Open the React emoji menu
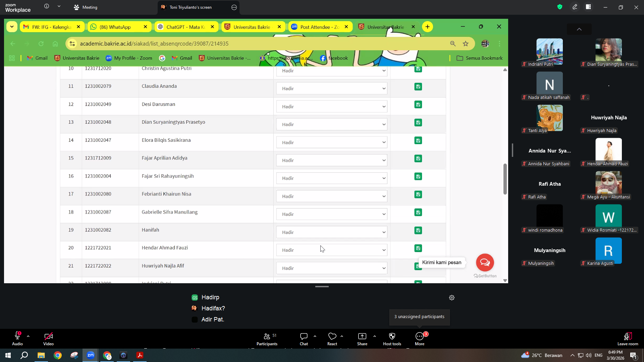This screenshot has width=644, height=362. click(332, 339)
